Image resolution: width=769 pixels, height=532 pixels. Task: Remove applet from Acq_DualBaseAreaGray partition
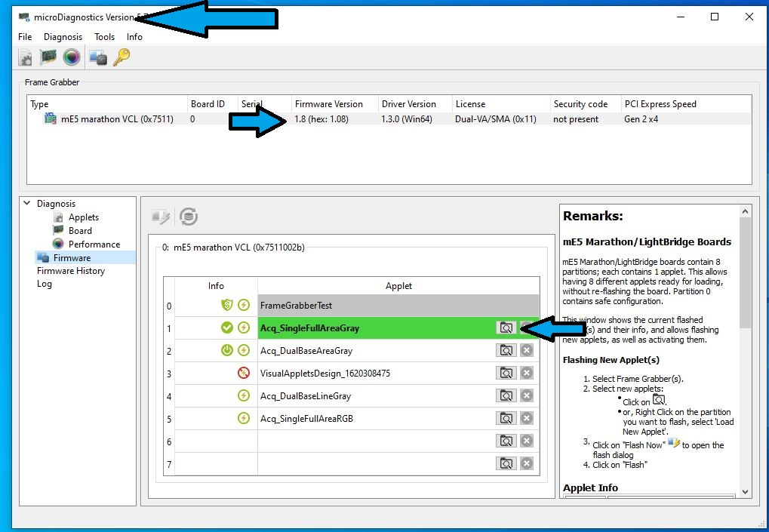coord(527,350)
